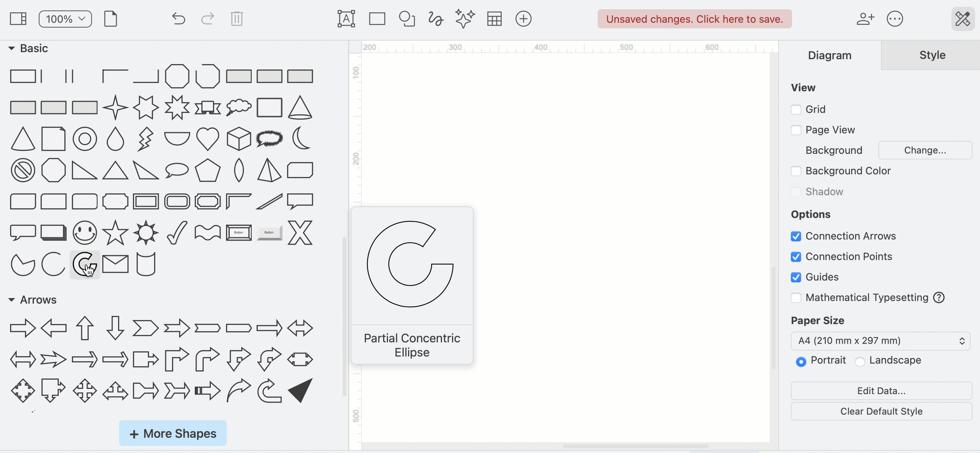Redo the last action
Screen dimensions: 980x453
[x=207, y=19]
